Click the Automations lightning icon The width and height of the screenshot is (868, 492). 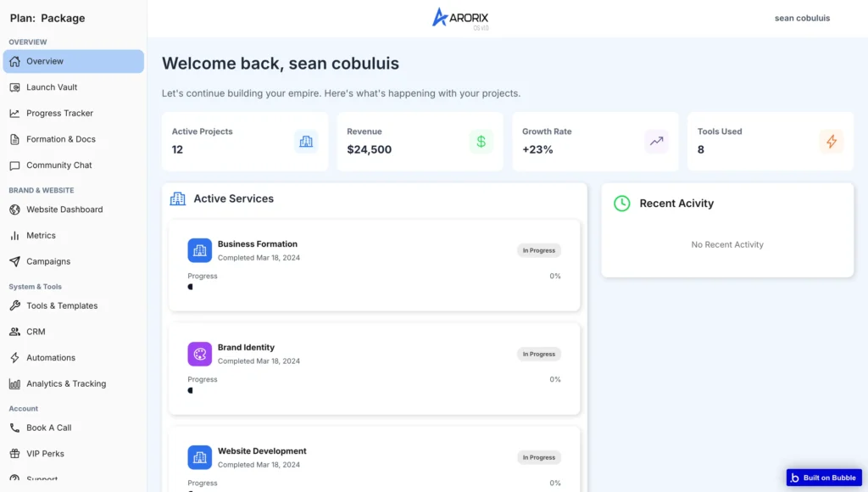point(15,358)
